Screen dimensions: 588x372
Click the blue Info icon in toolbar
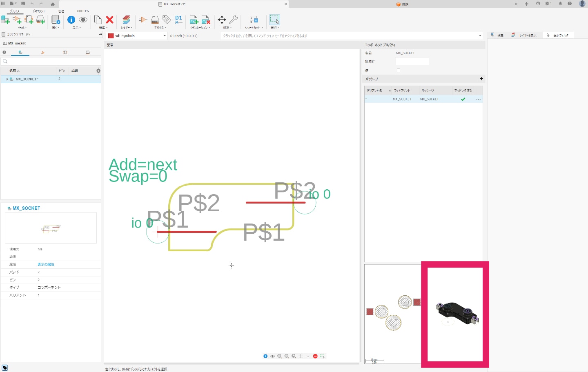[71, 20]
